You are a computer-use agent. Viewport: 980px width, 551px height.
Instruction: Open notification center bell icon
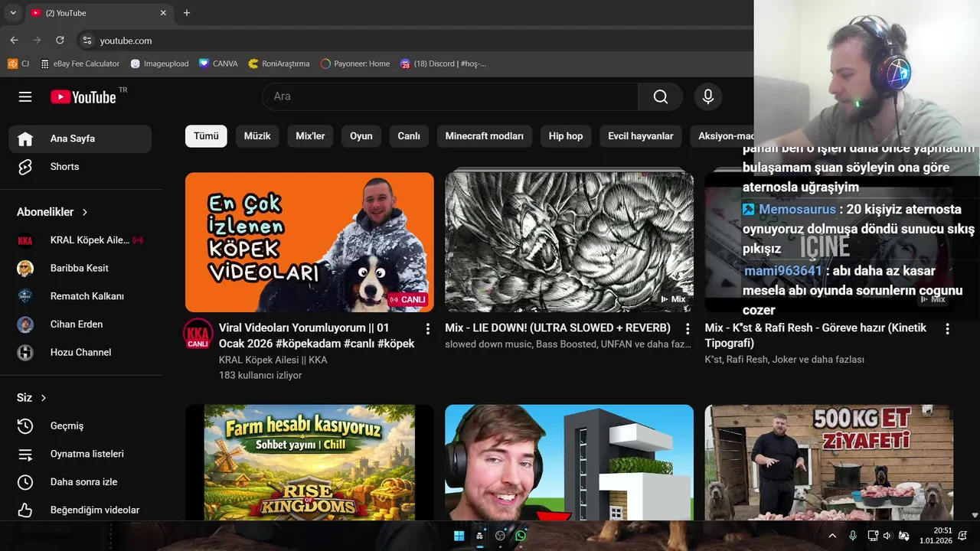pyautogui.click(x=963, y=536)
